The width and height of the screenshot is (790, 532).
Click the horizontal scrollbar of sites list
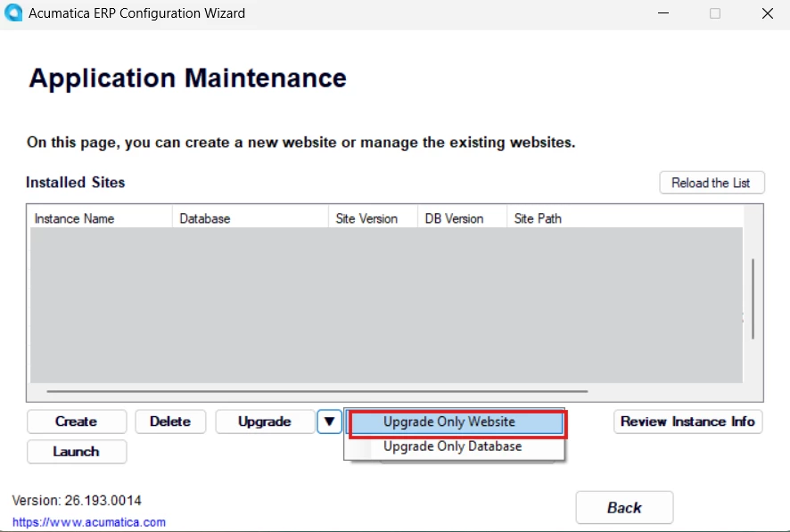click(x=317, y=391)
